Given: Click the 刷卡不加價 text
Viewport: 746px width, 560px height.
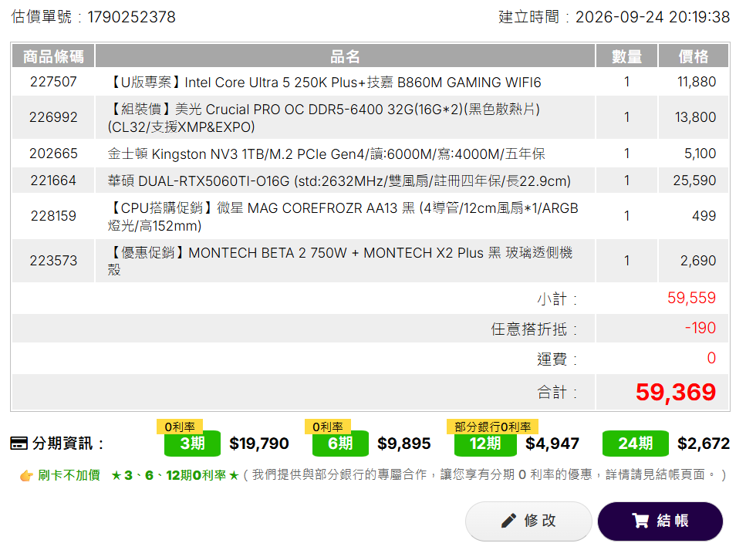Looking at the screenshot, I should point(69,475).
